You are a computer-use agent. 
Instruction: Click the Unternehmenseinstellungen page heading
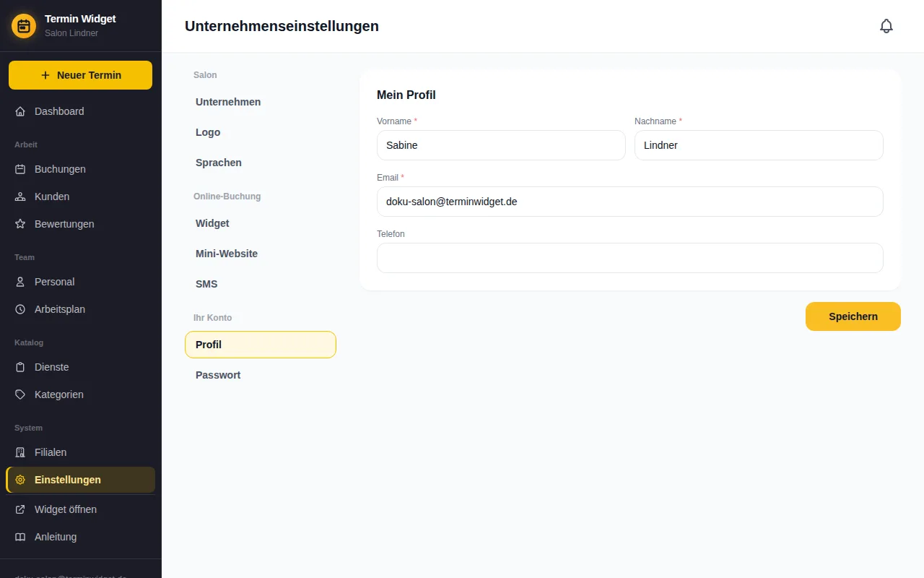tap(282, 26)
